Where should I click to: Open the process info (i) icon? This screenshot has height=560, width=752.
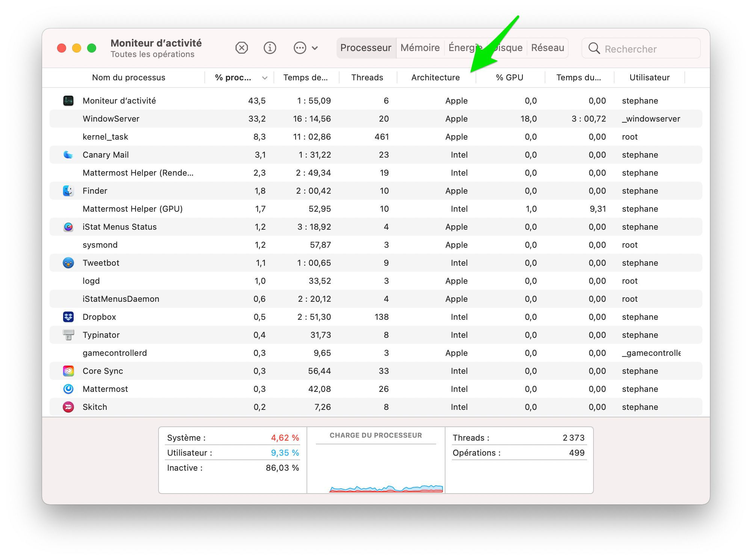[270, 48]
